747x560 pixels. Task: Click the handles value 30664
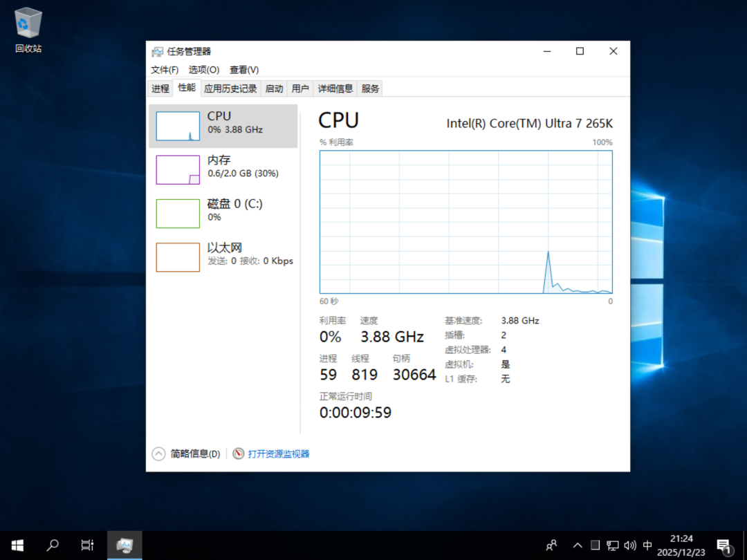(x=414, y=375)
